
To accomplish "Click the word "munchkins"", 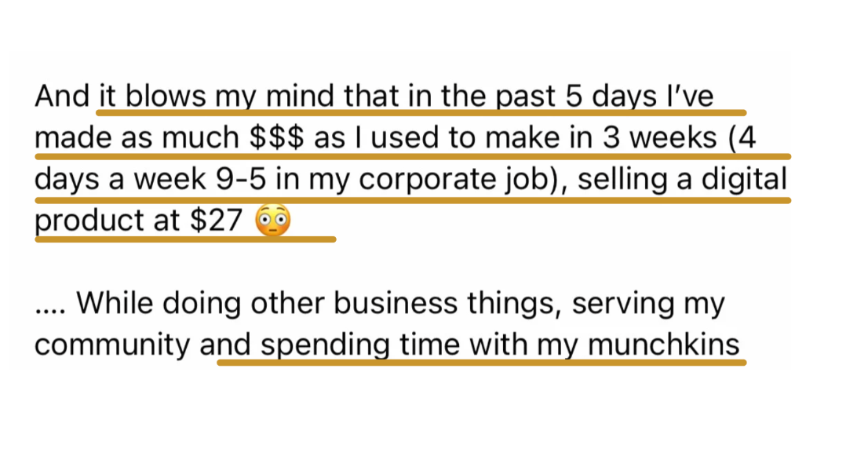I will [663, 344].
